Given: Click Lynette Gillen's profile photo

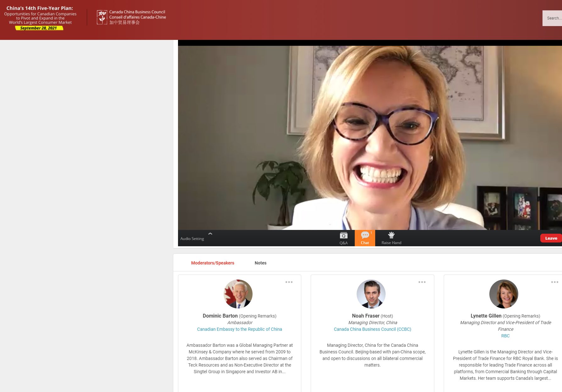Looking at the screenshot, I should click(504, 294).
